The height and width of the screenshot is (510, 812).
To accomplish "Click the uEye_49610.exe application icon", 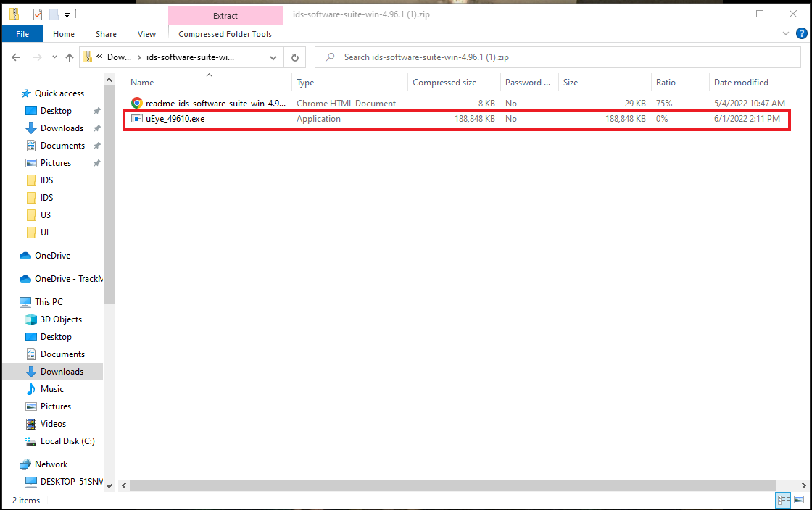I will coord(137,119).
